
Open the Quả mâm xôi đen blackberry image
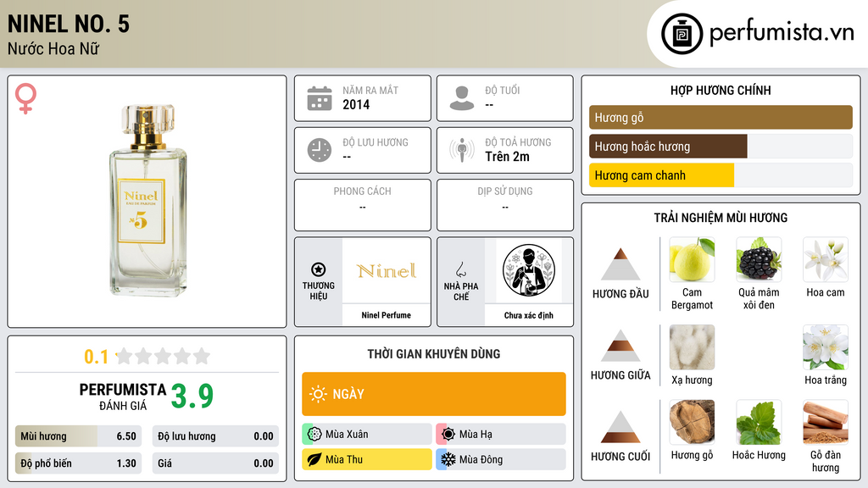pos(759,259)
